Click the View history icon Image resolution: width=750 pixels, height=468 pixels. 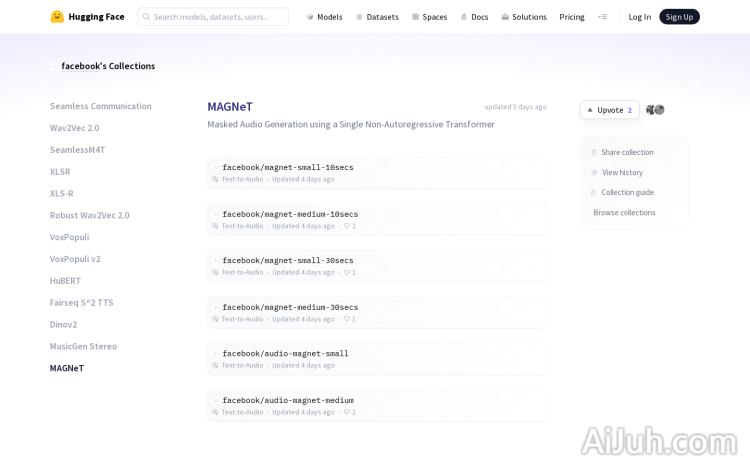pos(594,173)
